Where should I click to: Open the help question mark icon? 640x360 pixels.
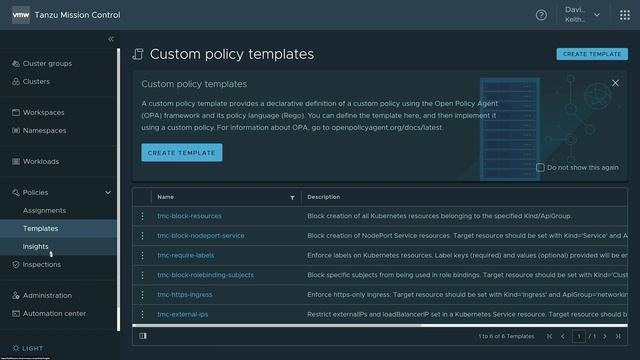pyautogui.click(x=541, y=15)
